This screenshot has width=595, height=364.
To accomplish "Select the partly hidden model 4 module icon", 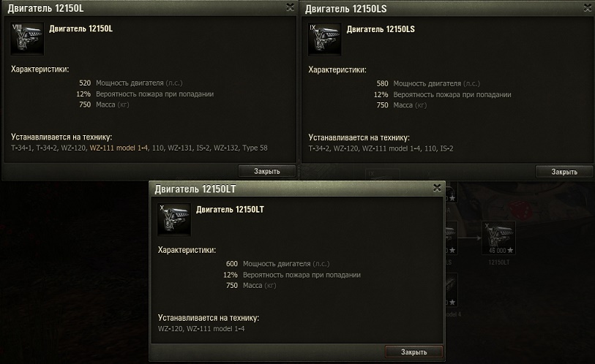I will [451, 289].
